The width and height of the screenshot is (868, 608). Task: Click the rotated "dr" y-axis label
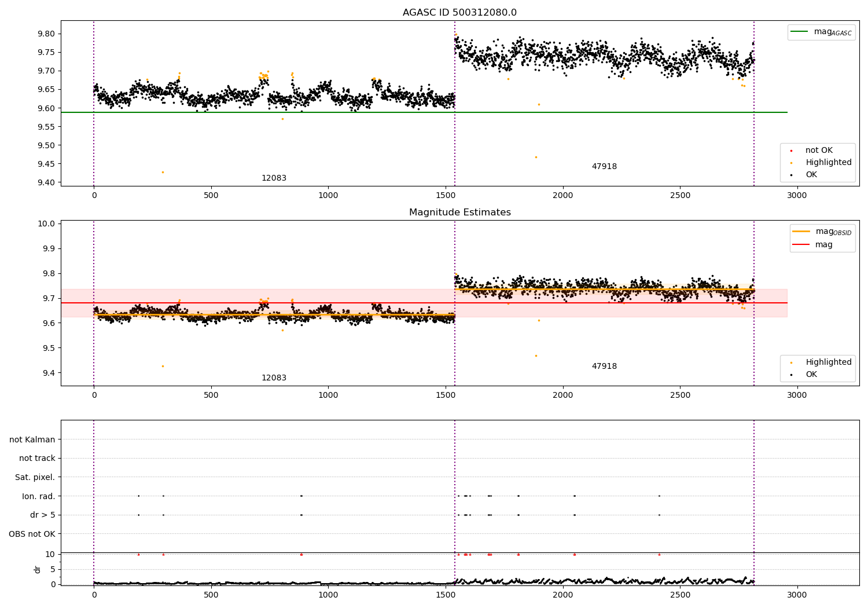38,569
